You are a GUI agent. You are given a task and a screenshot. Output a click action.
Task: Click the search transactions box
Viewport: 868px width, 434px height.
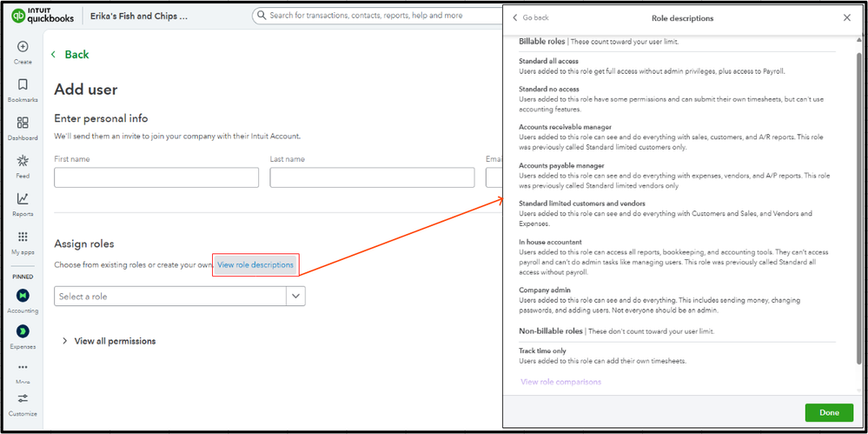pyautogui.click(x=379, y=16)
